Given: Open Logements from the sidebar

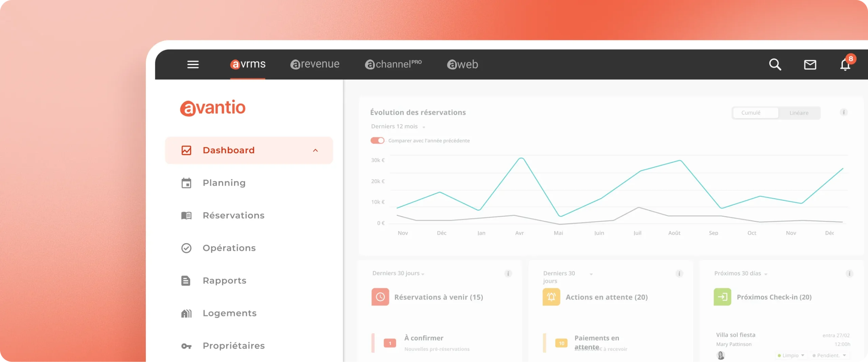Looking at the screenshot, I should pos(230,313).
